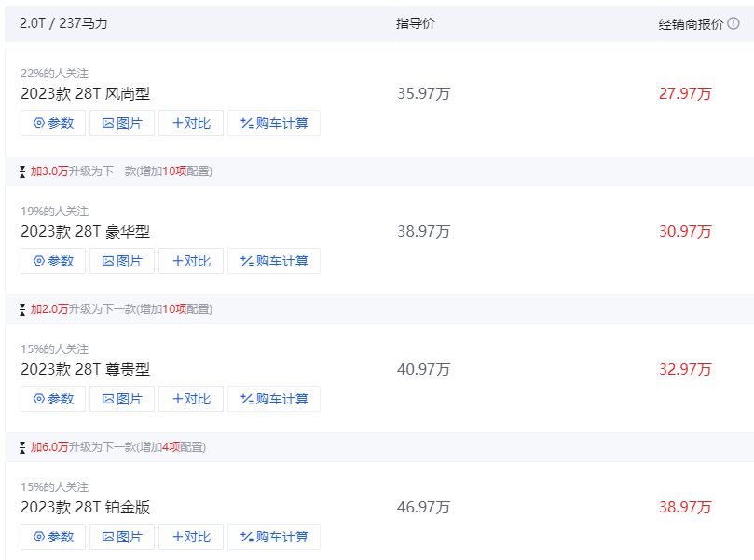The width and height of the screenshot is (754, 560).
Task: Expand the 加2.0万 upgrade comparison row
Action: pos(379,309)
